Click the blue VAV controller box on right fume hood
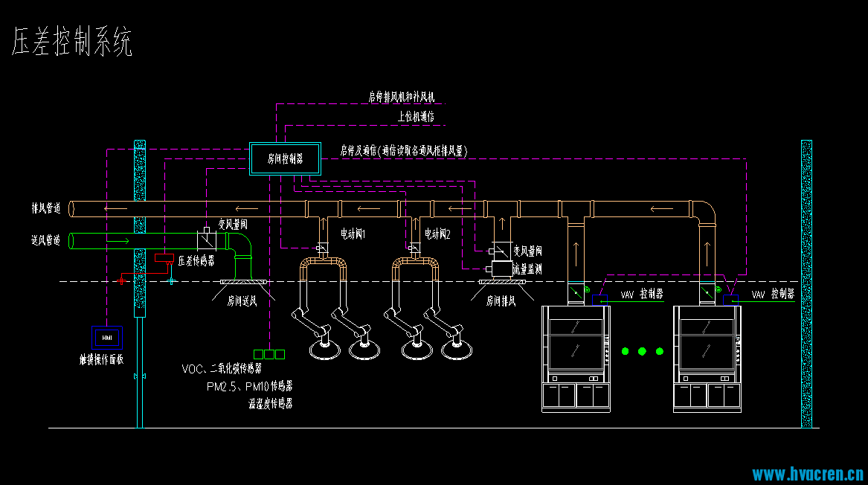The image size is (868, 485). (730, 300)
